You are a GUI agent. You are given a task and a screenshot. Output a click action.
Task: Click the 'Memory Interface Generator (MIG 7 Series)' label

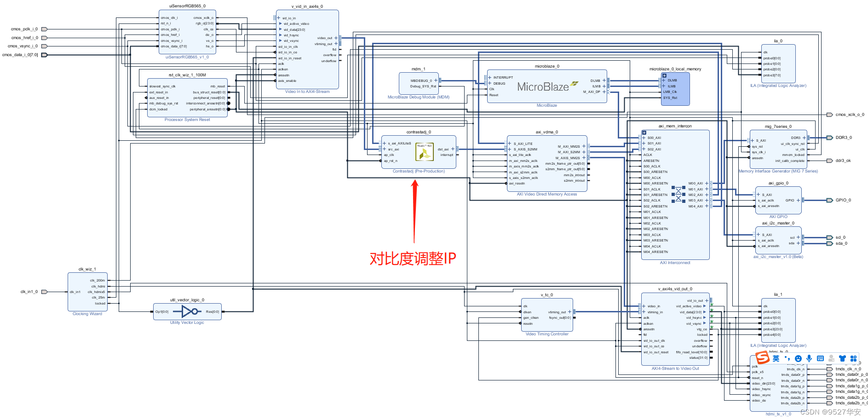coord(778,171)
